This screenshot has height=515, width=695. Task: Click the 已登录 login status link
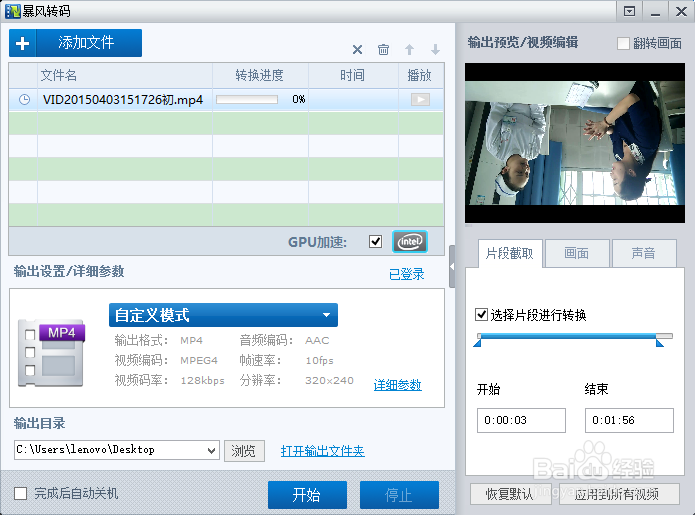point(406,274)
